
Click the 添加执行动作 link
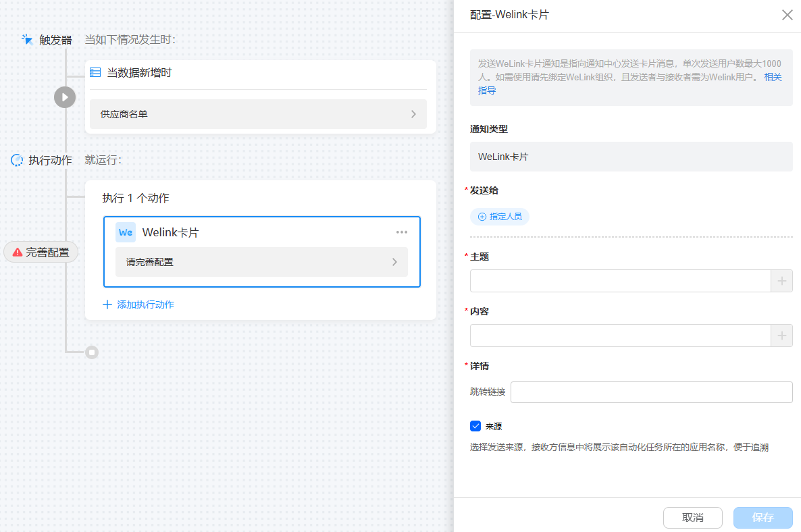coord(146,304)
